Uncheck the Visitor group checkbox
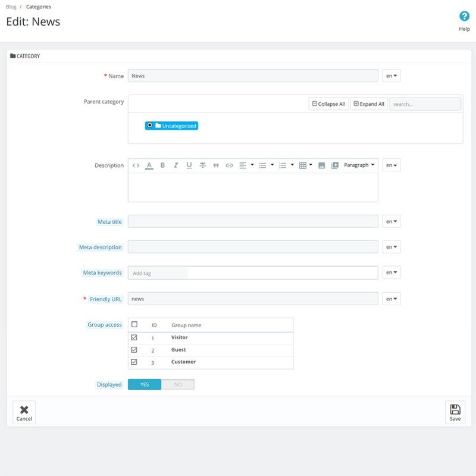This screenshot has height=476, width=476. pyautogui.click(x=134, y=337)
